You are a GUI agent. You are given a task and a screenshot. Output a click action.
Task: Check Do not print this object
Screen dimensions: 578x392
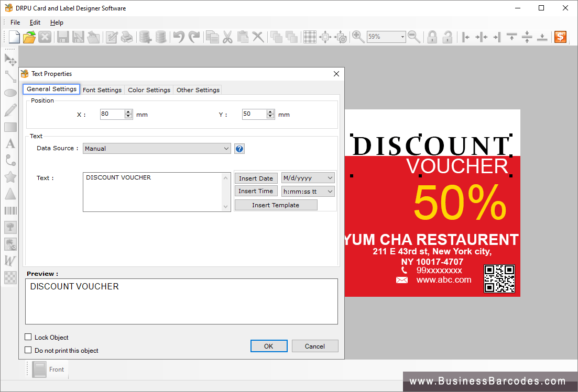pos(28,350)
